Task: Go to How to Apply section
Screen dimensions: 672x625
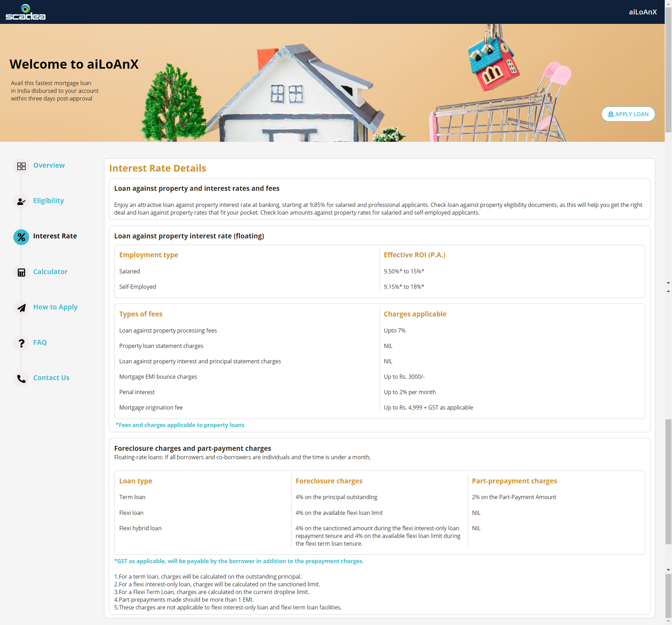Action: click(x=55, y=307)
